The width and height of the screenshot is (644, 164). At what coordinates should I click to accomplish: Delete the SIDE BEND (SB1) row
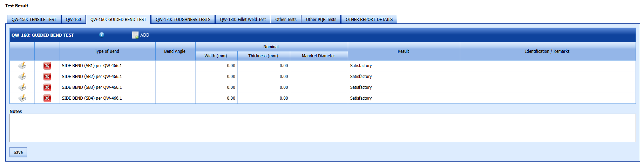[47, 66]
